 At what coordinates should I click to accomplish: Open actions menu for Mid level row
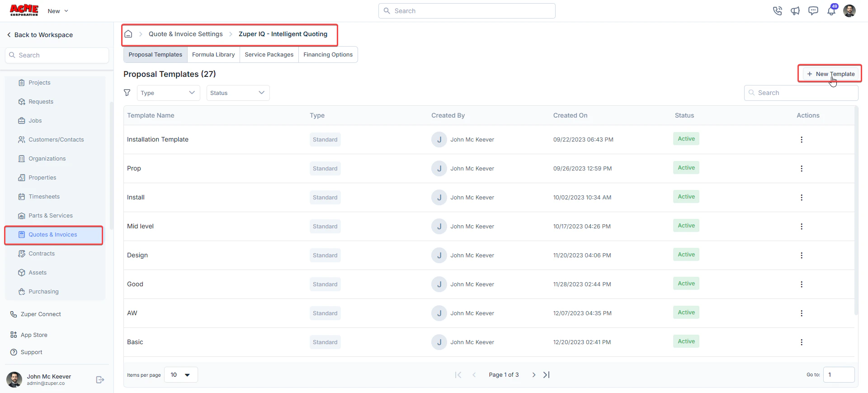pos(802,227)
